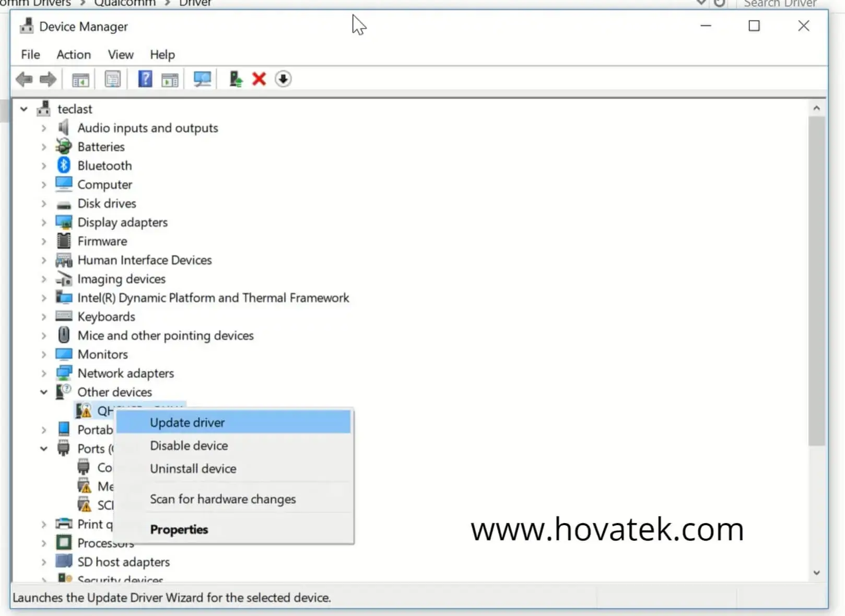This screenshot has width=845, height=616.
Task: Choose Uninstall device from the context menu
Action: [x=193, y=468]
